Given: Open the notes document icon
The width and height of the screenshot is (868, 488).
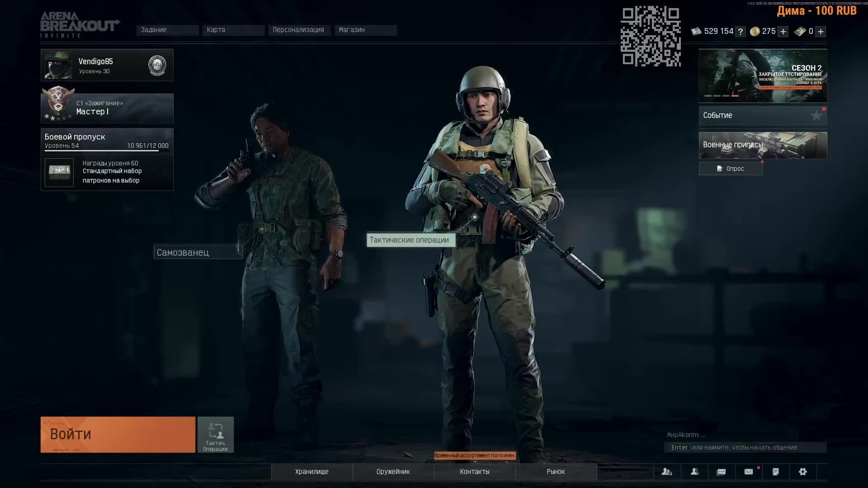Looking at the screenshot, I should click(776, 472).
